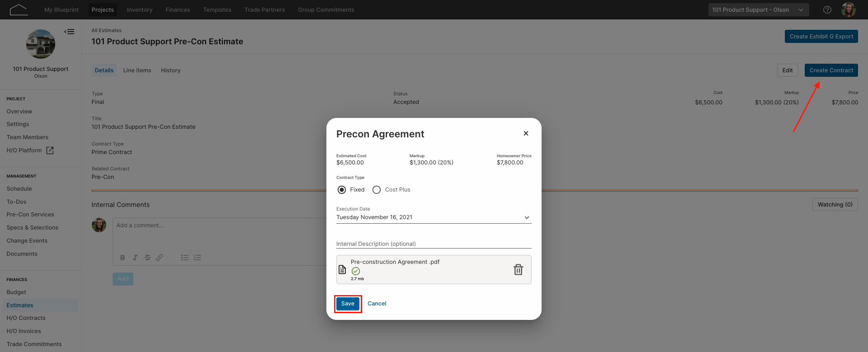Open Templates in top navigation
Viewport: 868px width, 352px height.
point(217,9)
